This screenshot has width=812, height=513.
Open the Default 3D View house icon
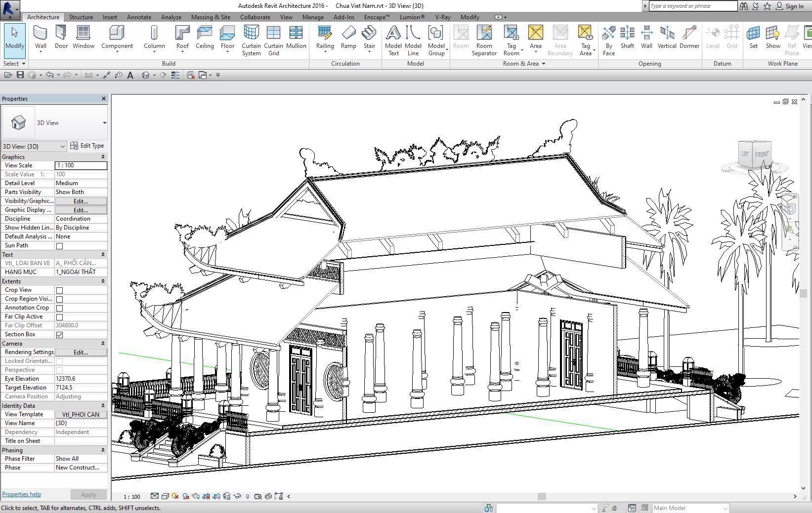(x=145, y=75)
